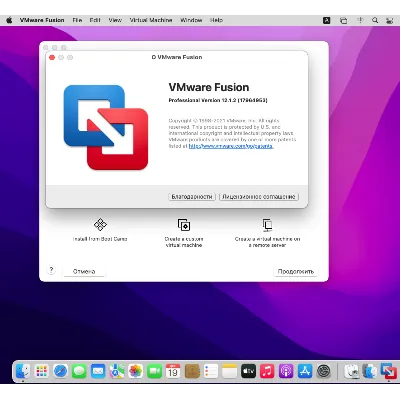Open the VMware Fusion application menu
This screenshot has height=400, width=400.
pyautogui.click(x=42, y=20)
